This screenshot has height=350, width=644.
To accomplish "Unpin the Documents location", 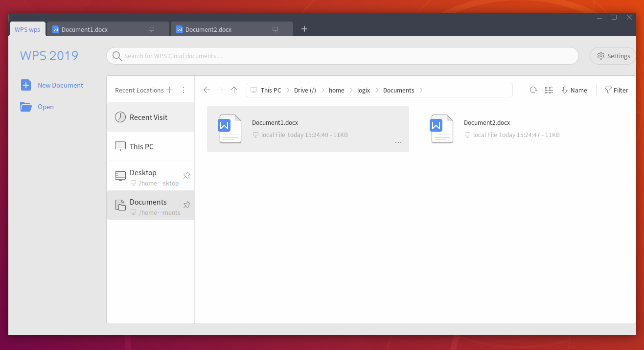I will coord(186,205).
